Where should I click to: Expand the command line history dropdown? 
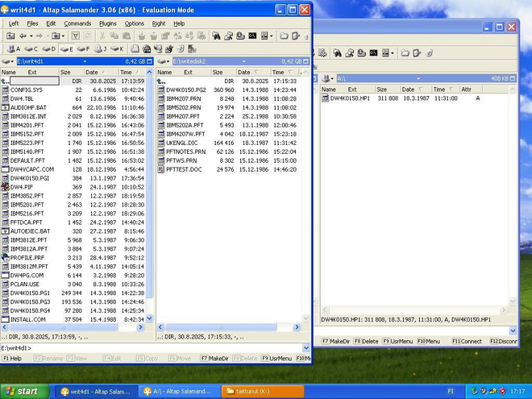pos(306,348)
